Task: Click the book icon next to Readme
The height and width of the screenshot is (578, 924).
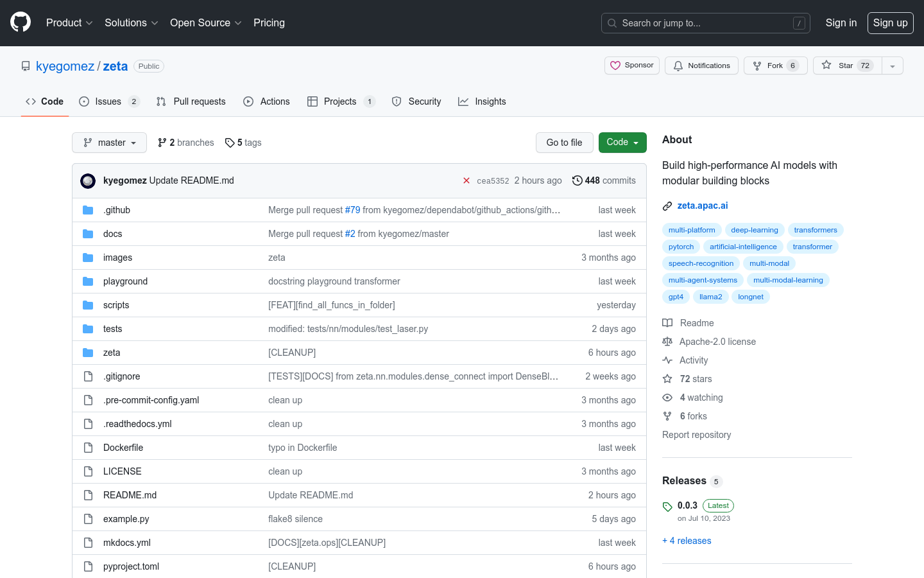Action: [667, 323]
